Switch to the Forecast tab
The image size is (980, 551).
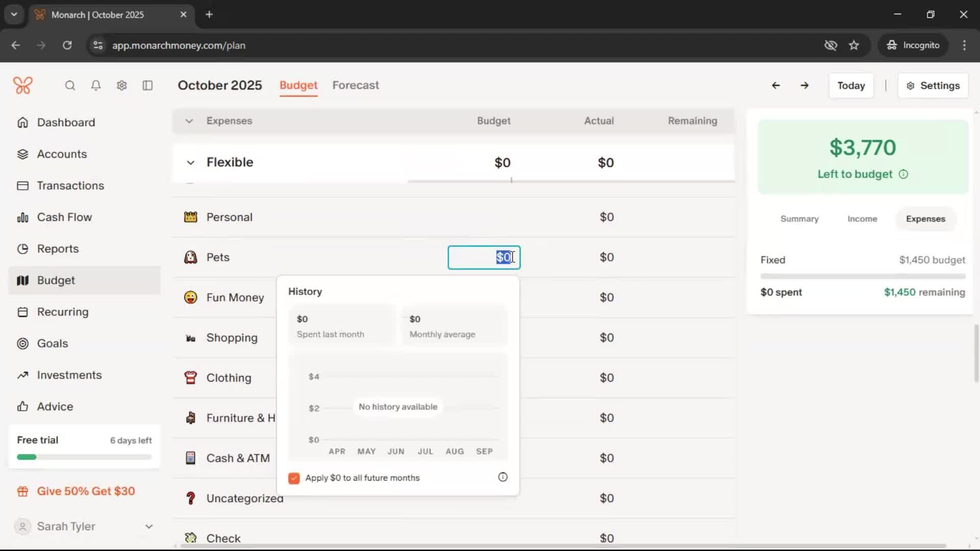[x=355, y=85]
